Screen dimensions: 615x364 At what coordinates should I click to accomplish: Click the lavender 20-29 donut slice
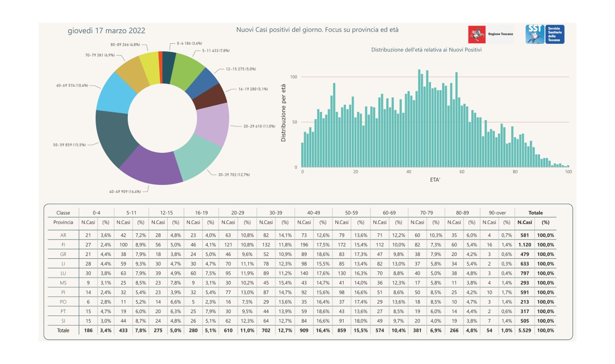point(213,123)
